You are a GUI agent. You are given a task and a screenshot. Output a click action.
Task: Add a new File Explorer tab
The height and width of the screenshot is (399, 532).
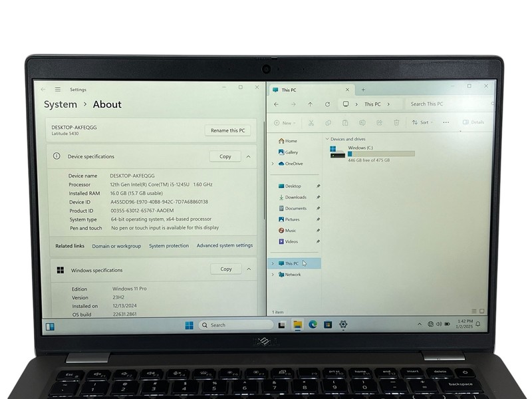pyautogui.click(x=363, y=90)
